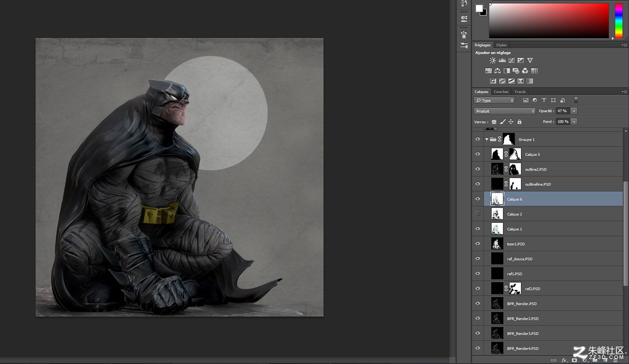Open the Type filter dropdown

[494, 100]
